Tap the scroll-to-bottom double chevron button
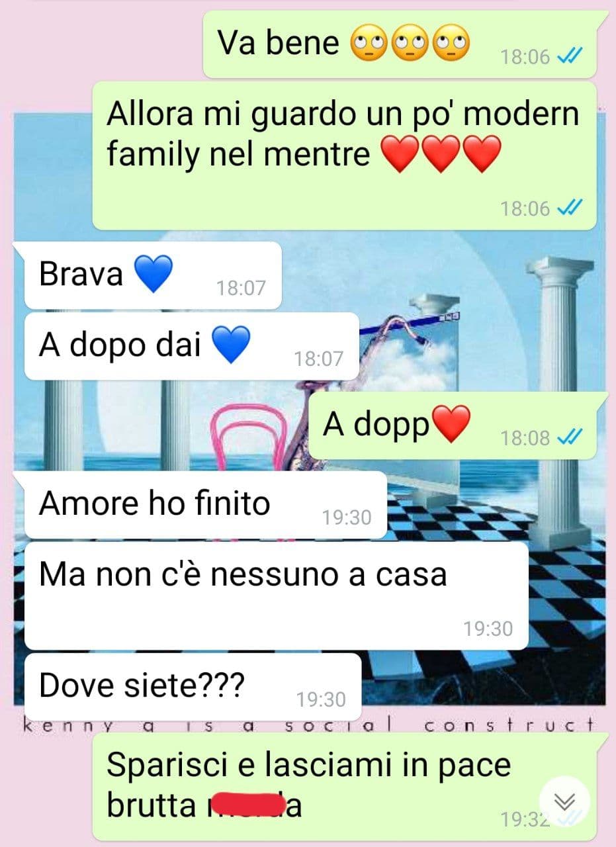Viewport: 616px width, 847px height. [x=564, y=801]
